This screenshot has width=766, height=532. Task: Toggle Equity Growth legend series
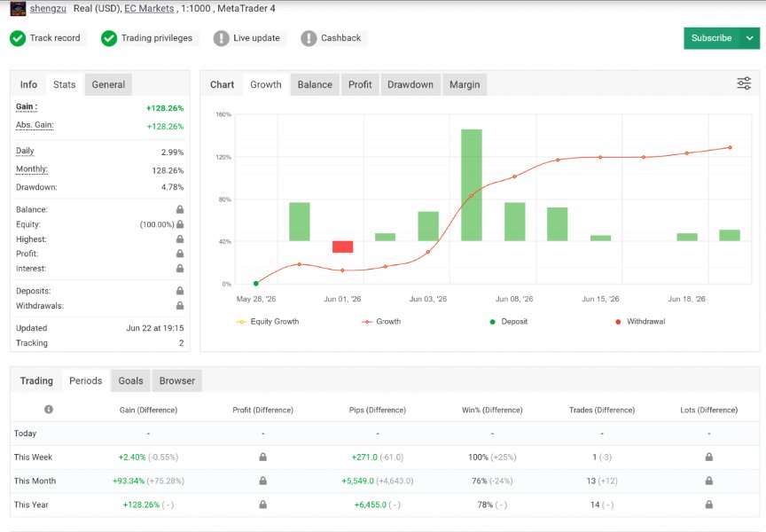click(x=268, y=322)
